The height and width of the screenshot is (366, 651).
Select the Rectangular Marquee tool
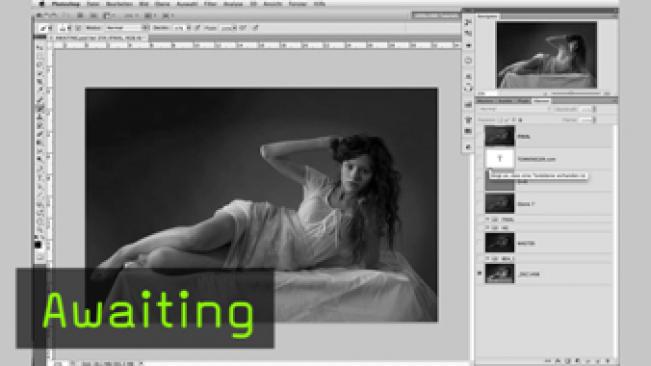[40, 56]
